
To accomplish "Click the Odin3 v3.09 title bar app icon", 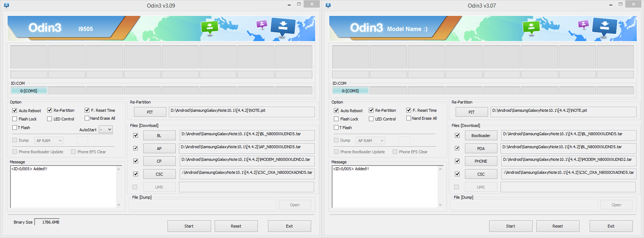I will coord(6,5).
